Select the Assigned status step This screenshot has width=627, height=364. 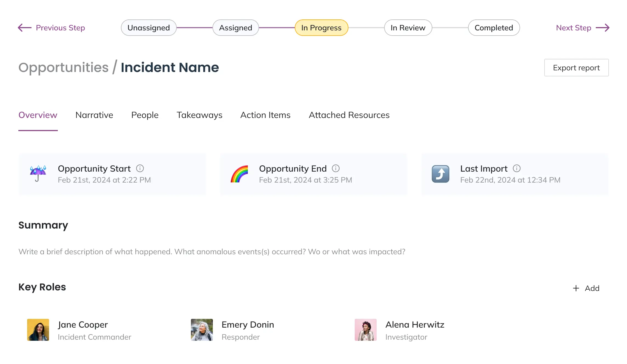pyautogui.click(x=236, y=28)
